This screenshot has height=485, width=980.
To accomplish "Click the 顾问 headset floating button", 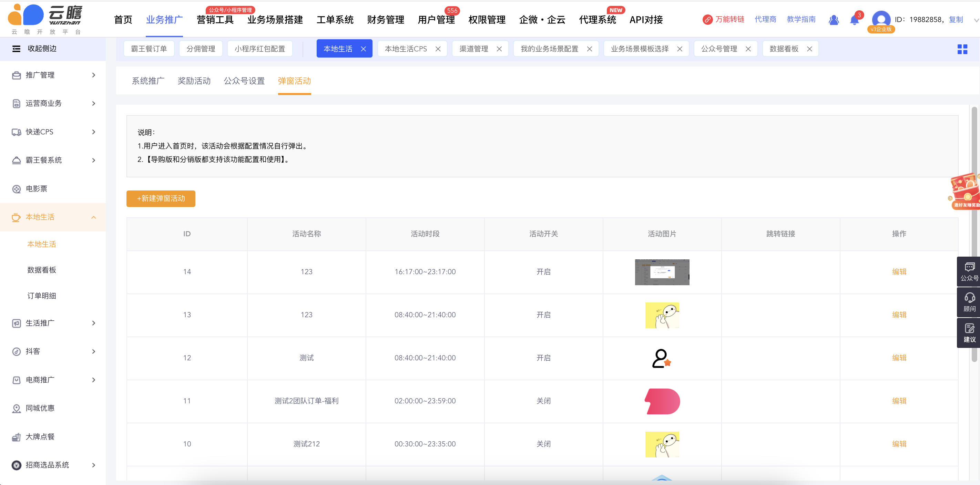I will 969,302.
